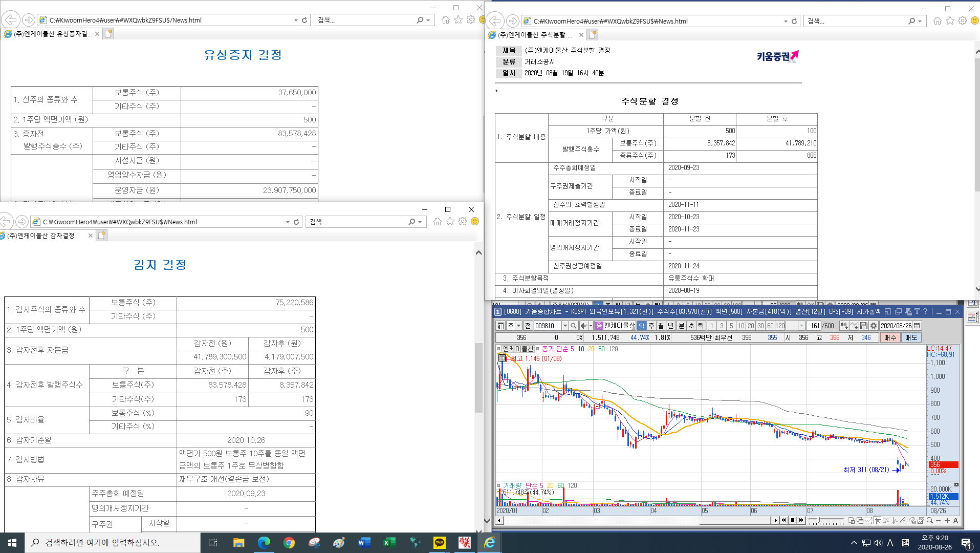Switch chart to 월 monthly period
The height and width of the screenshot is (553, 980).
pos(661,326)
